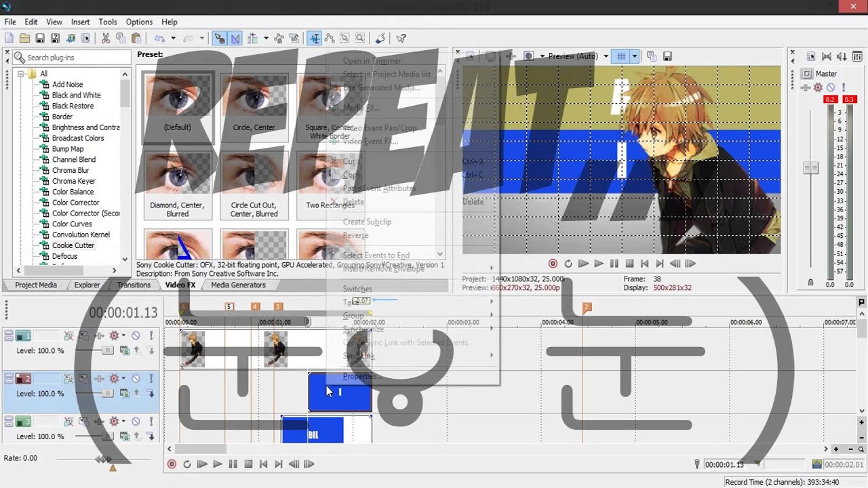Toggle loop playback in timeline transport

(187, 464)
